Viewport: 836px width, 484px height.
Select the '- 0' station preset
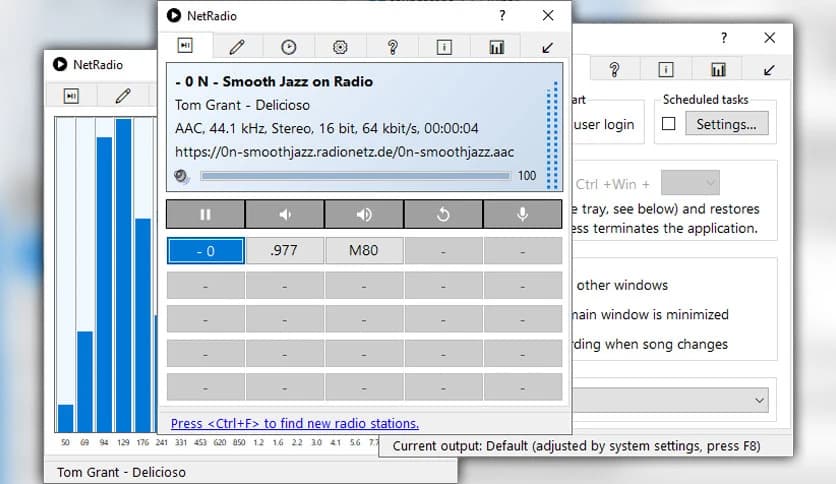coord(206,251)
